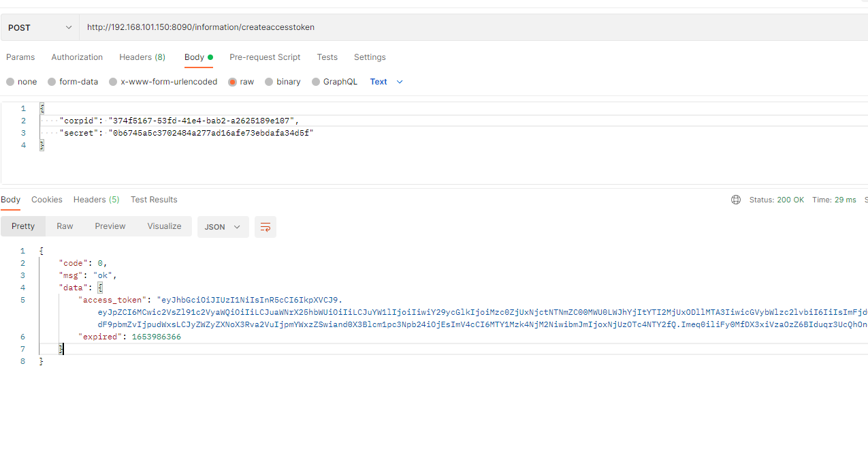Select the request Body tab
The image size is (868, 460).
click(199, 57)
